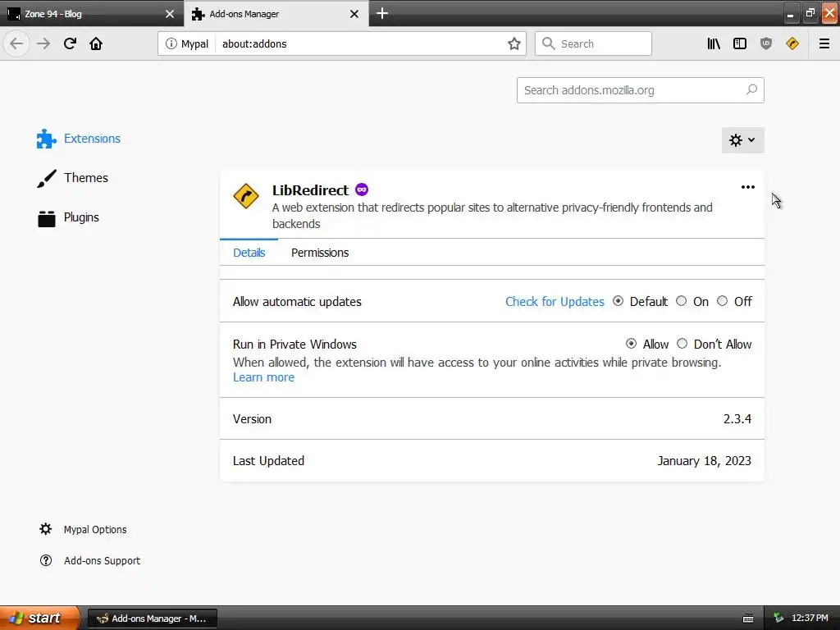Click the purple private browsing badge
The image size is (840, 630).
pyautogui.click(x=362, y=189)
